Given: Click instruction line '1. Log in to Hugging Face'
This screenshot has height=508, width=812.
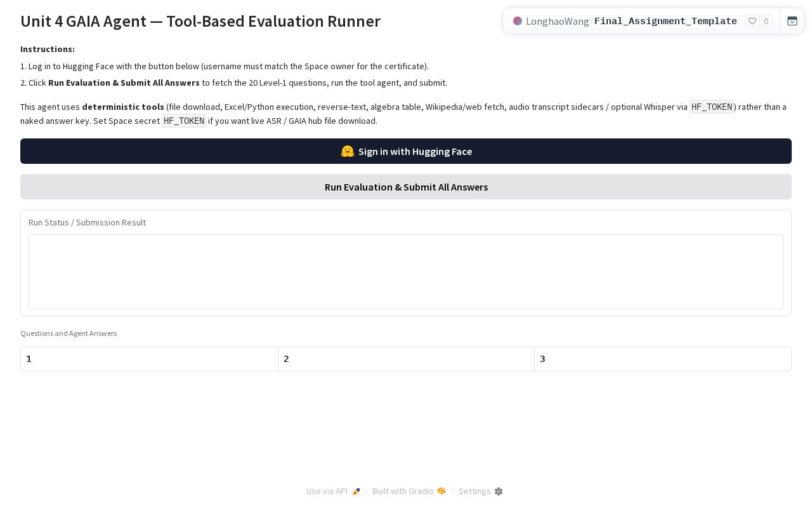Looking at the screenshot, I should (x=225, y=66).
